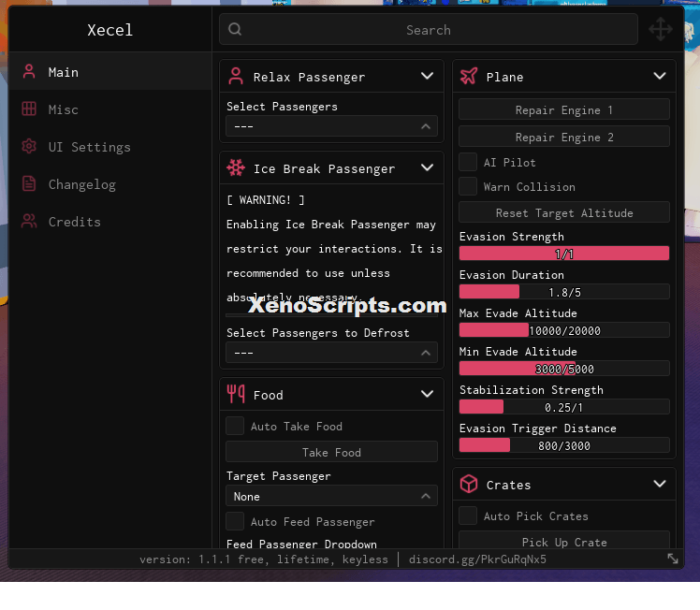Click the Feed Passenger Dropdown label
The height and width of the screenshot is (610, 700).
301,544
